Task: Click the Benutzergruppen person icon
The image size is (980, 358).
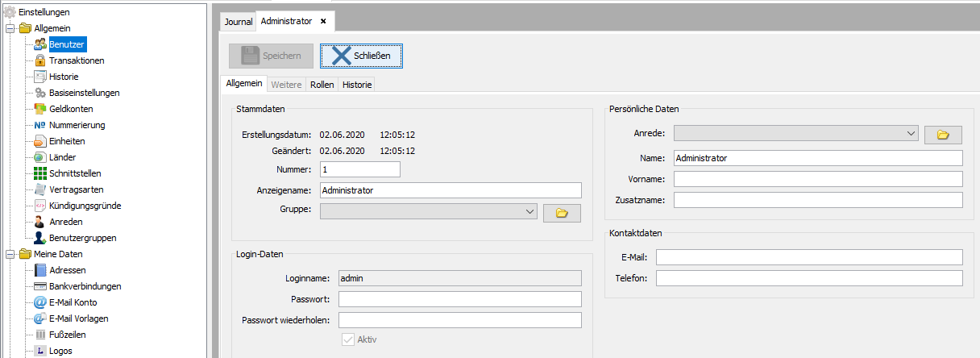Action: [39, 238]
